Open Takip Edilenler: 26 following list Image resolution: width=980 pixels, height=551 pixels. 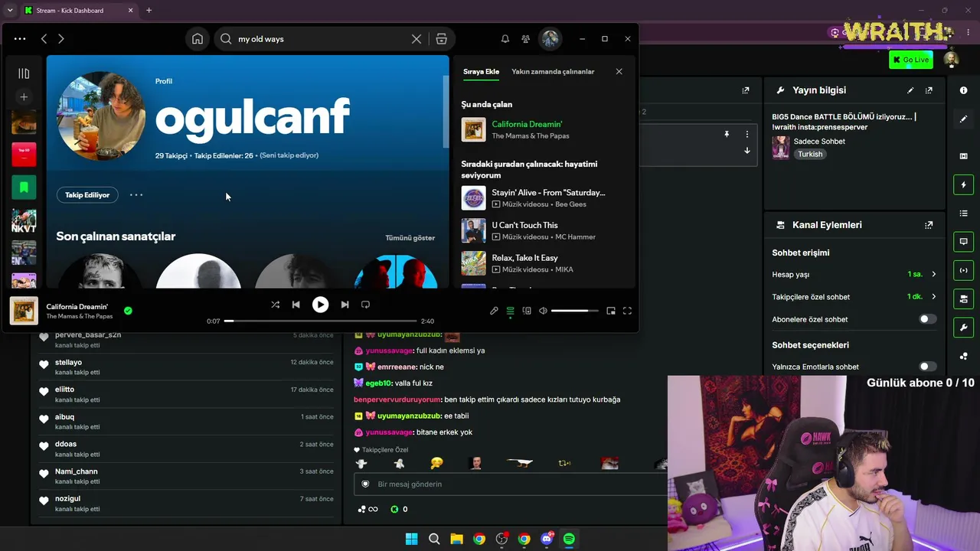[x=224, y=155]
